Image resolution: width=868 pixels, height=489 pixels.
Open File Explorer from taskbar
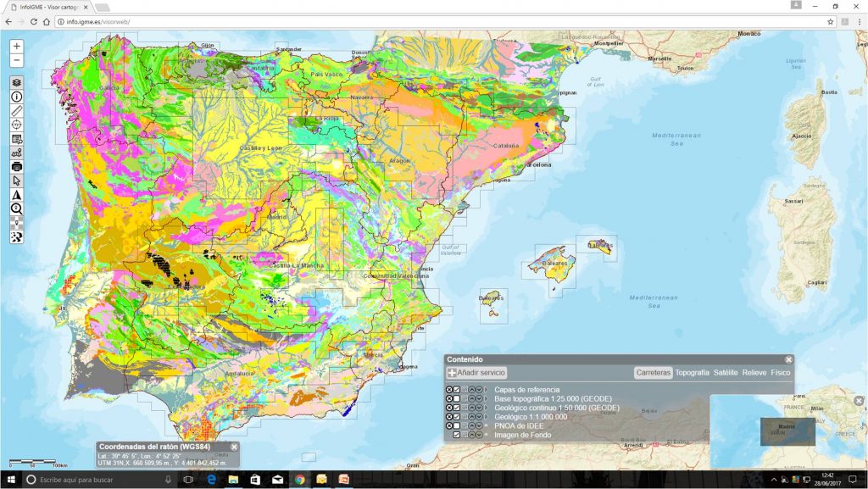coord(233,480)
